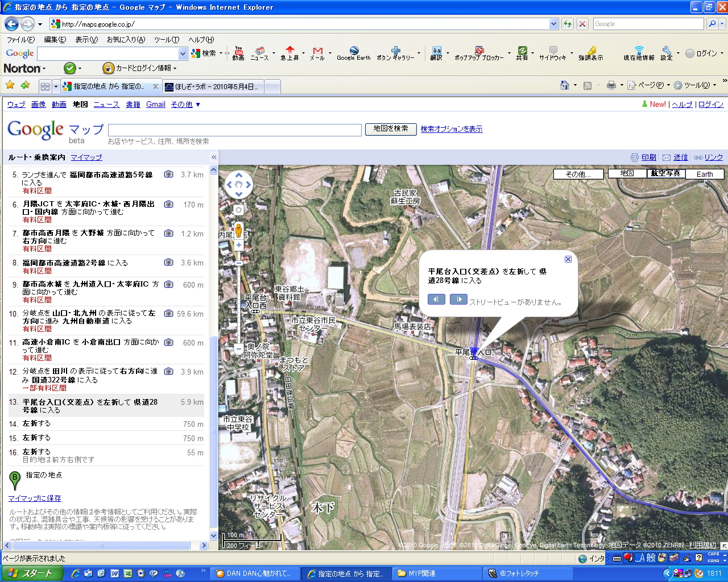The image size is (728, 582).
Task: Click the zoom out minus button at slider bottom
Action: tap(239, 349)
